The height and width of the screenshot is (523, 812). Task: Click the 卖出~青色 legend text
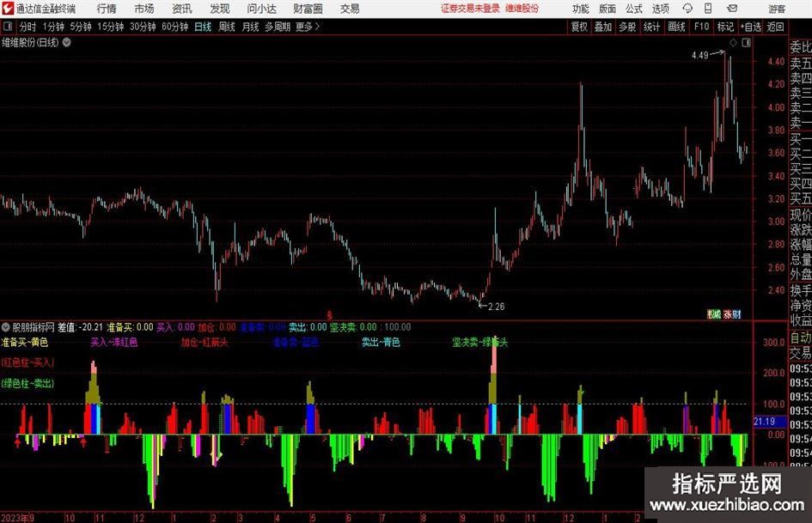click(x=381, y=343)
